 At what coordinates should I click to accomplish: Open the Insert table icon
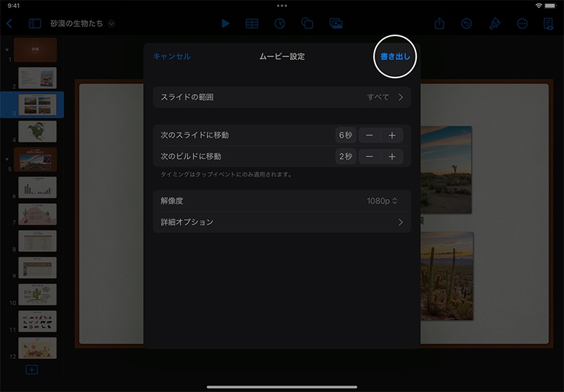[252, 24]
